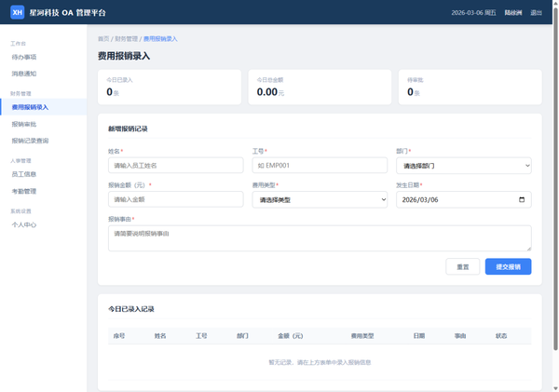This screenshot has width=559, height=392.
Task: Focus the 姓名 name input field
Action: point(175,166)
